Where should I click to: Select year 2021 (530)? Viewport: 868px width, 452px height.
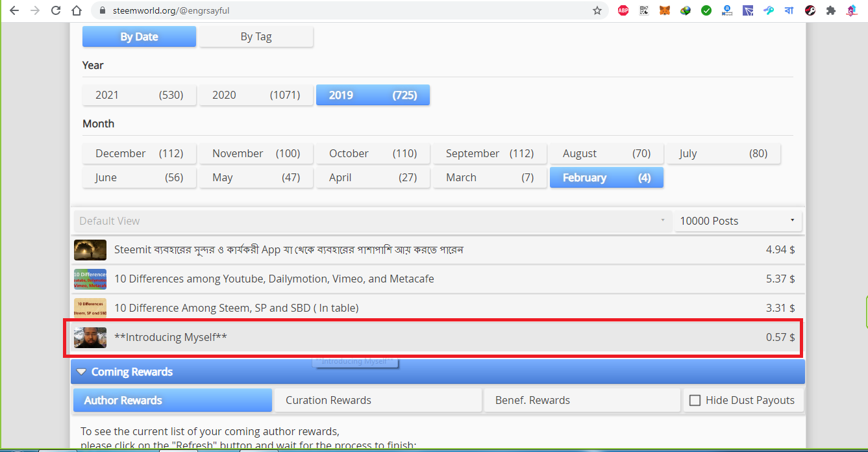(139, 95)
